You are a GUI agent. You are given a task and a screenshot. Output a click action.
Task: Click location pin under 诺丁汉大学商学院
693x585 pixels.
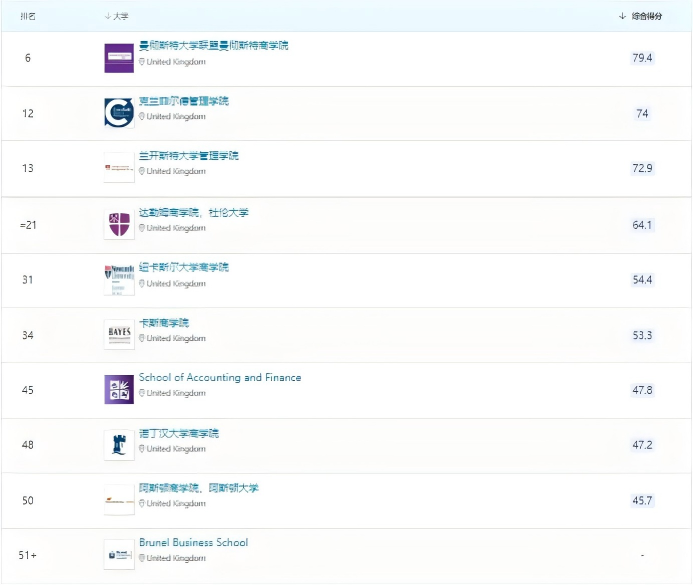pyautogui.click(x=142, y=448)
